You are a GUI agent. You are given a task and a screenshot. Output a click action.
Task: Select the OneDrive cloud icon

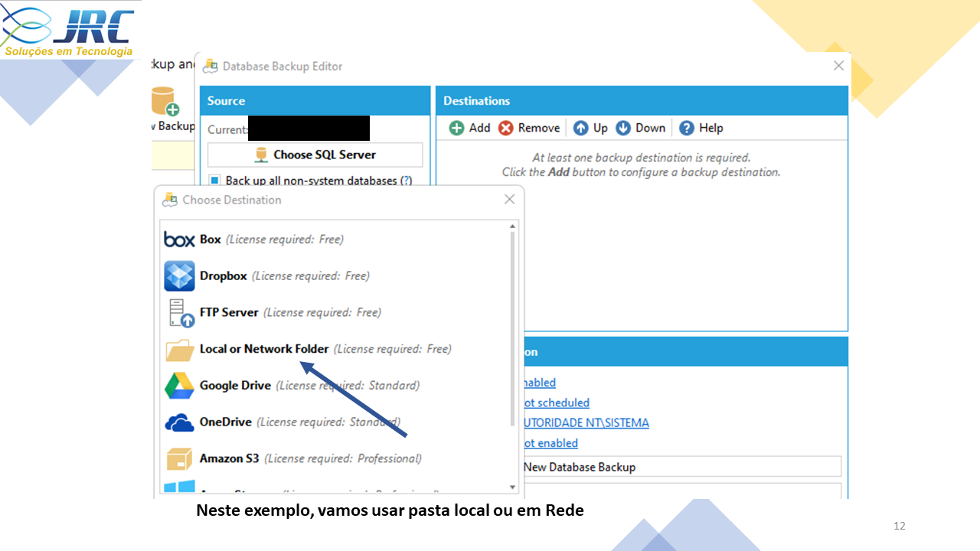coord(179,422)
